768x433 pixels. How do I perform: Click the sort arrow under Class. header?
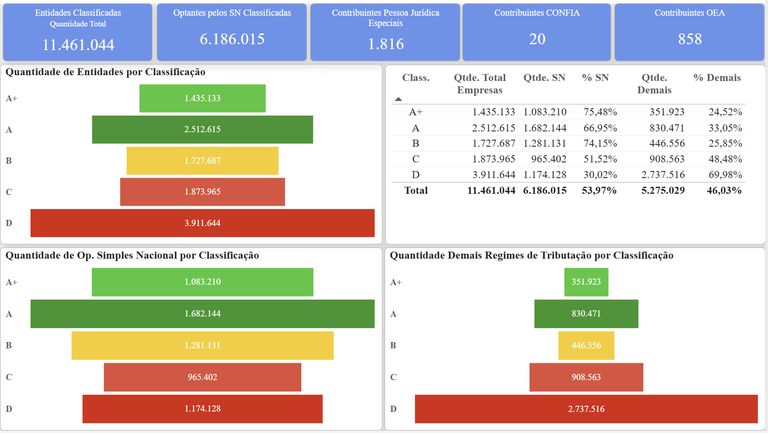(x=399, y=100)
